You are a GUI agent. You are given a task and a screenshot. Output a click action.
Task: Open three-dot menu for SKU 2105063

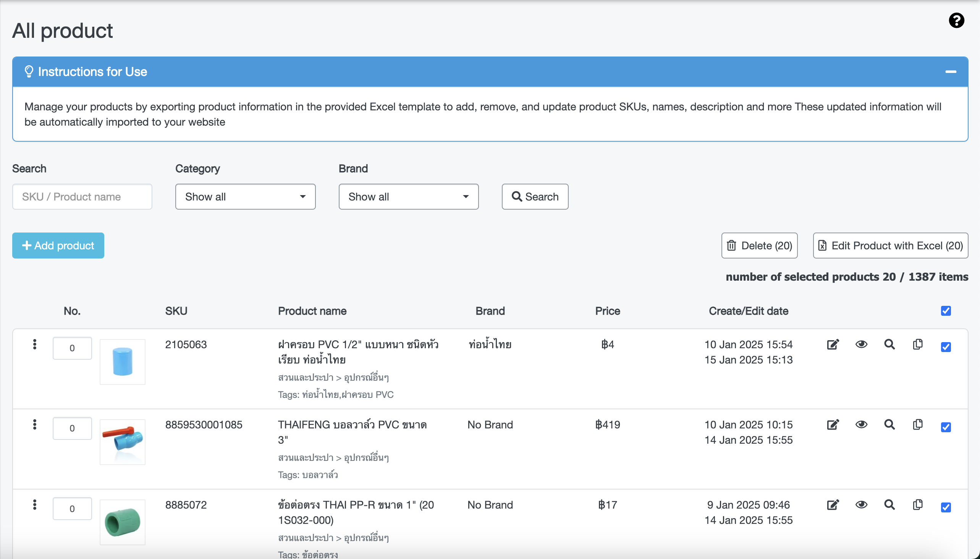34,344
